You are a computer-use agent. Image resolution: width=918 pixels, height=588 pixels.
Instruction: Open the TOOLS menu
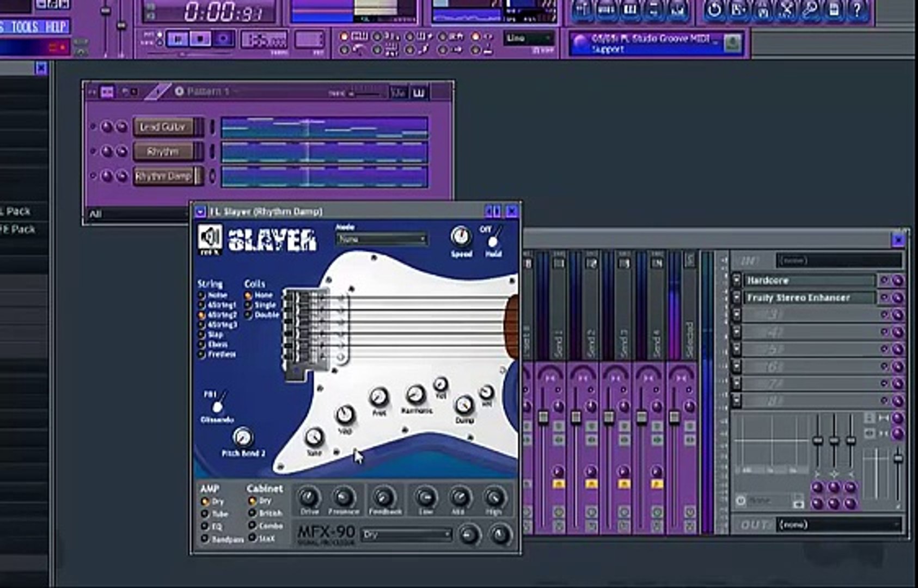(x=25, y=27)
